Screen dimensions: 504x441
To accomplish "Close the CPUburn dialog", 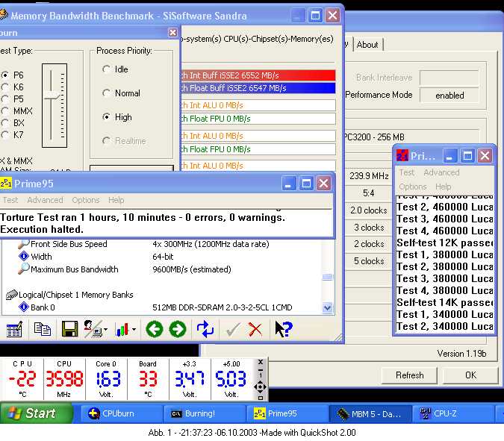I will [x=173, y=32].
